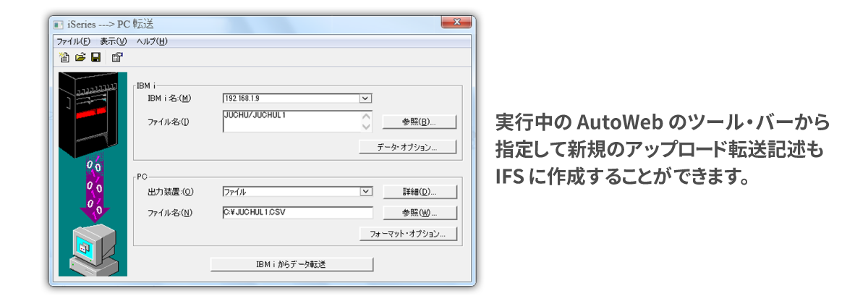Open the 表示(V) menu
Image resolution: width=868 pixels, height=304 pixels.
pyautogui.click(x=113, y=41)
